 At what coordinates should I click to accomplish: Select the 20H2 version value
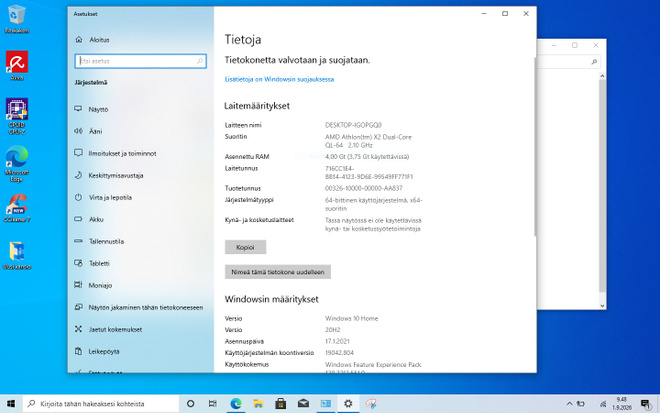coord(333,330)
